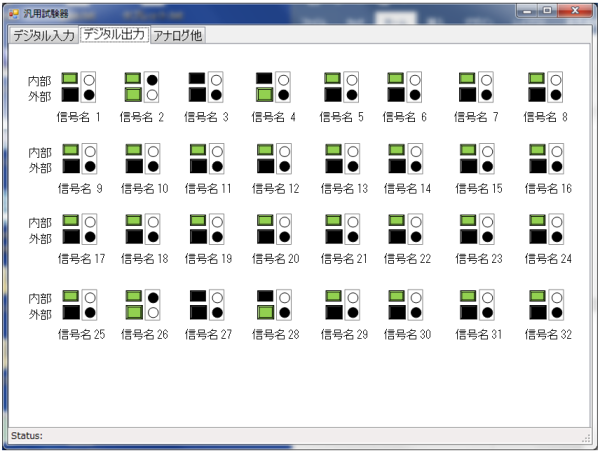600x453 pixels.
Task: Select the 外部 radio circle of 信号名 2
Action: [152, 95]
